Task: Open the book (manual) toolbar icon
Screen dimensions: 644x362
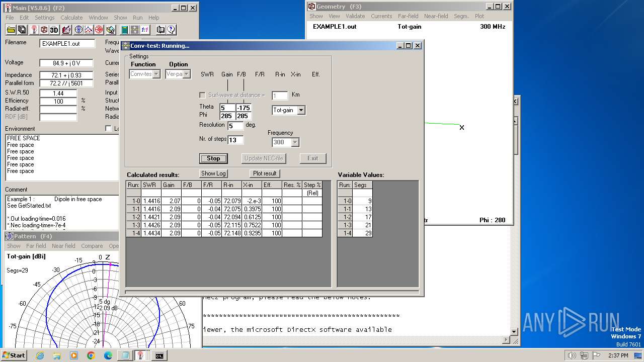Action: tap(160, 30)
